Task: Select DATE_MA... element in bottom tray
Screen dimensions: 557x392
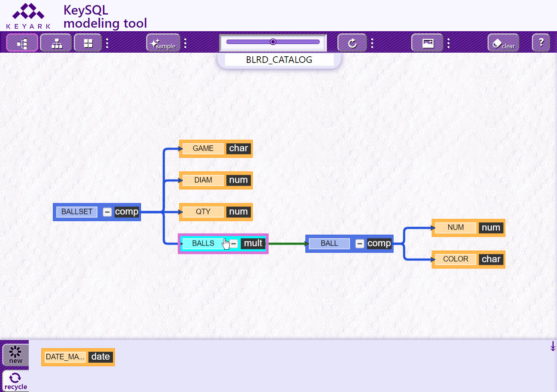Action: point(65,357)
